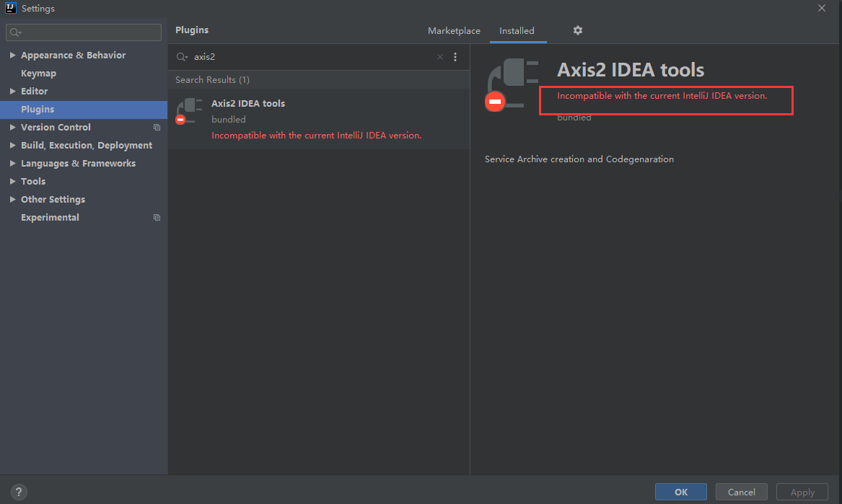The image size is (842, 504).
Task: Open the search options kebab menu
Action: [x=455, y=56]
